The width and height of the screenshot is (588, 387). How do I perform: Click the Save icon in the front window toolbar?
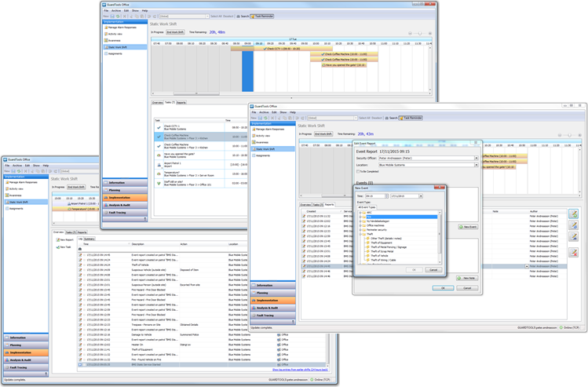[x=260, y=118]
